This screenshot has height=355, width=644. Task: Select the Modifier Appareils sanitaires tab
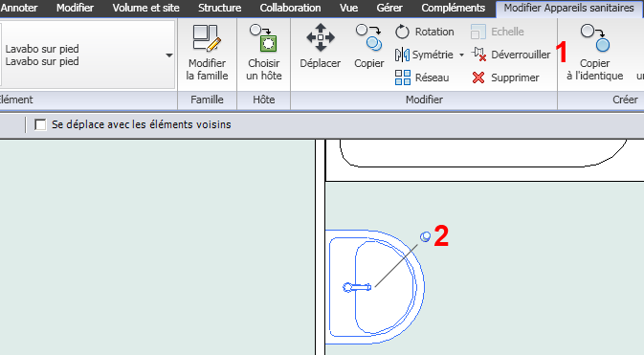pyautogui.click(x=568, y=8)
